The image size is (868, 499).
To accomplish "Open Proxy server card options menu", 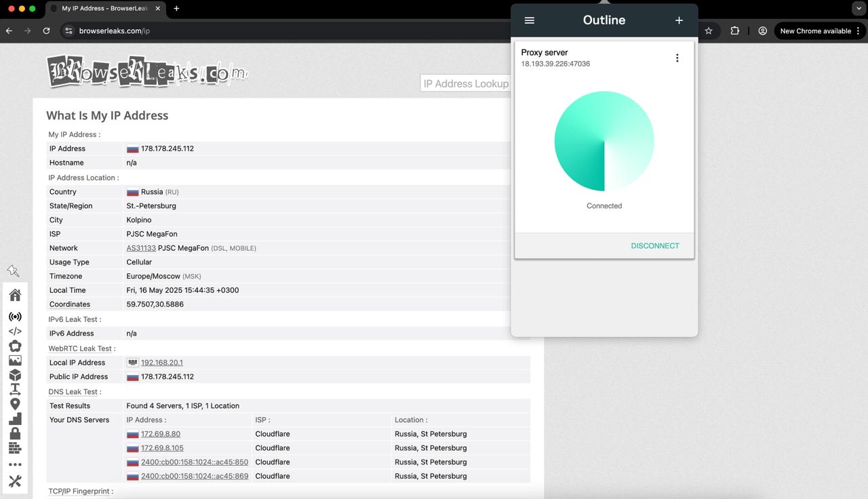I will (x=677, y=58).
